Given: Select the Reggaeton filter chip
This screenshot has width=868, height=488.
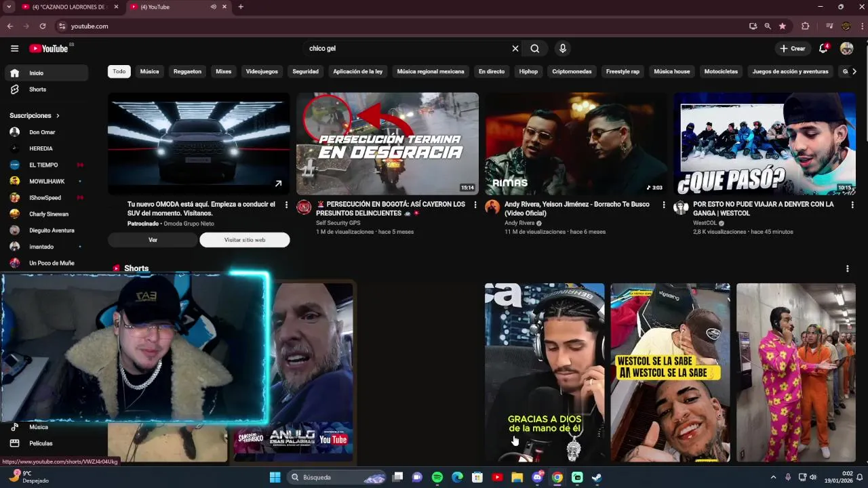Looking at the screenshot, I should [x=187, y=71].
